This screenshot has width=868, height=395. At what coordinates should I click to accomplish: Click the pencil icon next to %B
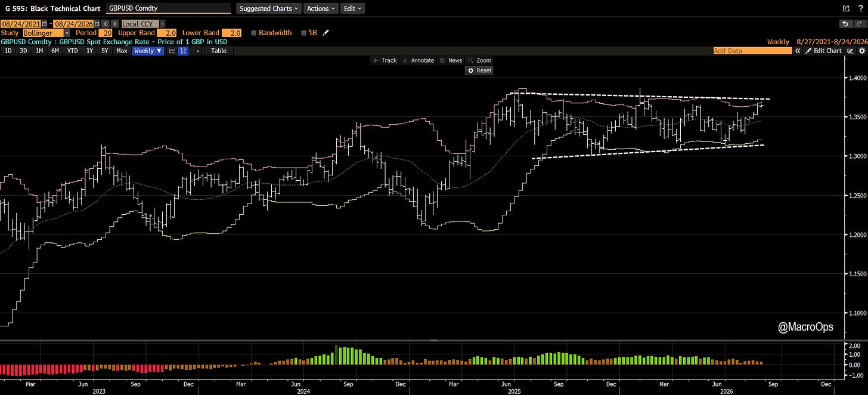coord(326,33)
